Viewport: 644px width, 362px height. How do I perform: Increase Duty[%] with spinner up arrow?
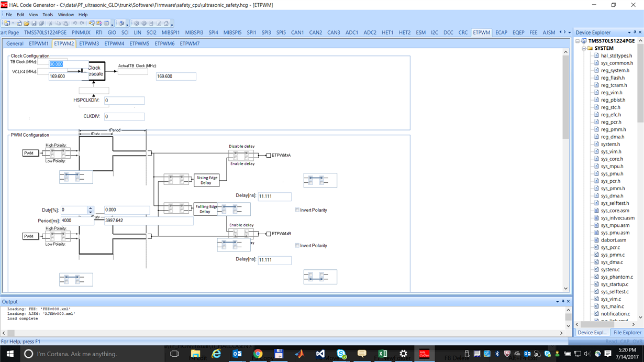[x=91, y=208]
